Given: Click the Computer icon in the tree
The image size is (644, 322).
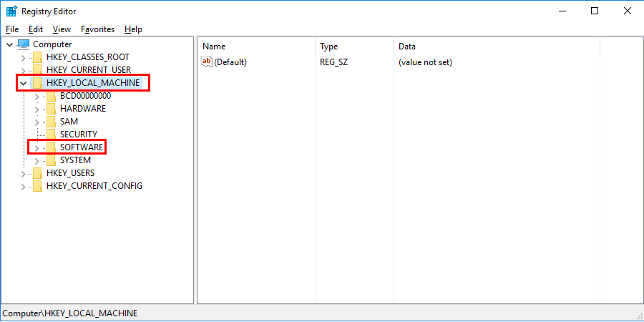Looking at the screenshot, I should click(x=24, y=44).
